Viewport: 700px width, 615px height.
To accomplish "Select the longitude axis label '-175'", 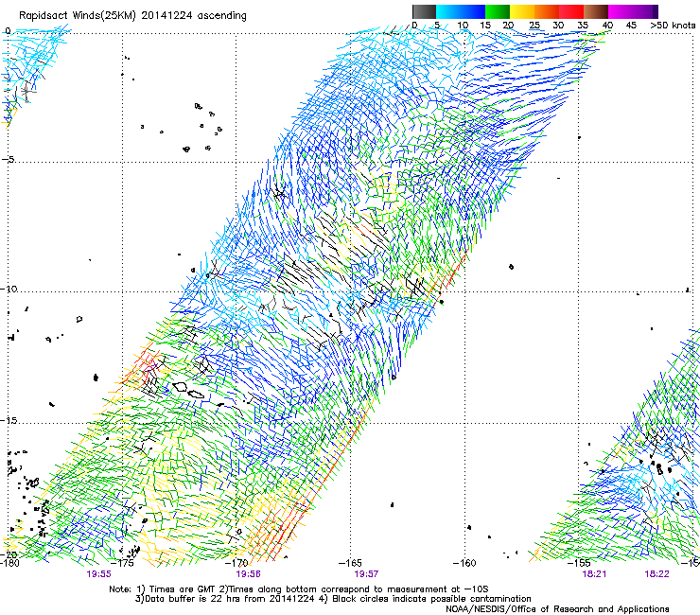I will click(123, 563).
